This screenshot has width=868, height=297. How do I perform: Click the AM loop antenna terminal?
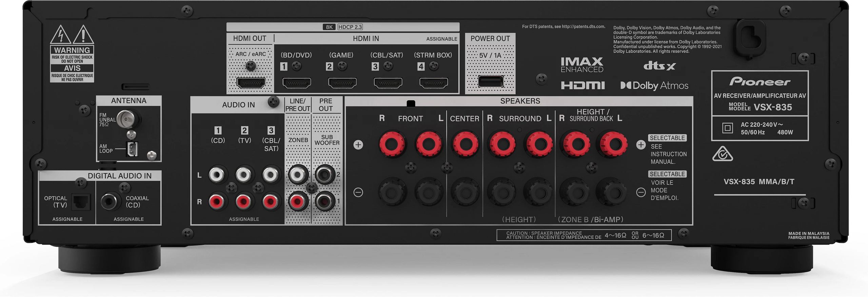[x=132, y=149]
